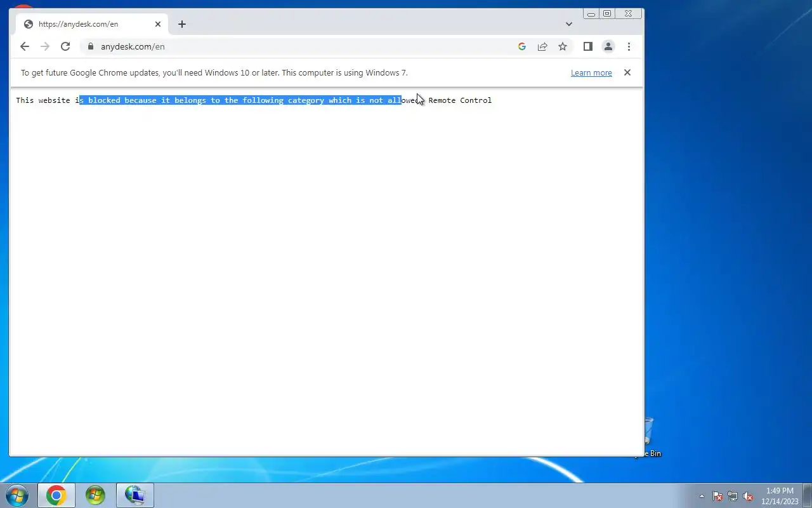812x508 pixels.
Task: View site info via the lock icon
Action: [x=91, y=46]
